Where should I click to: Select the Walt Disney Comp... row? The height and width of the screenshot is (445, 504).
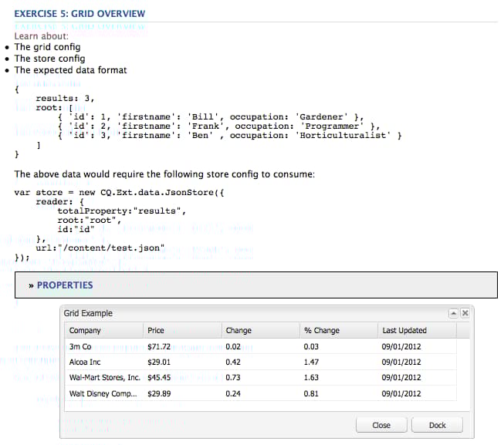pyautogui.click(x=104, y=393)
